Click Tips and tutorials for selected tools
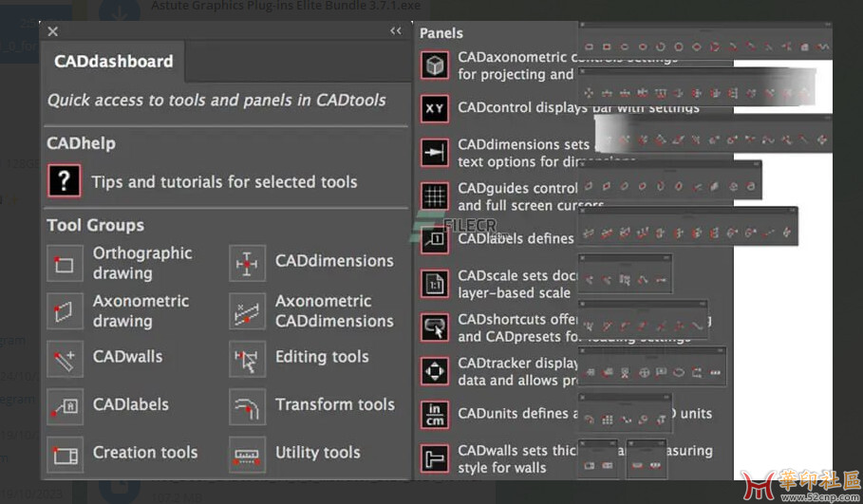Screen dimensions: 863x504 pos(225,182)
